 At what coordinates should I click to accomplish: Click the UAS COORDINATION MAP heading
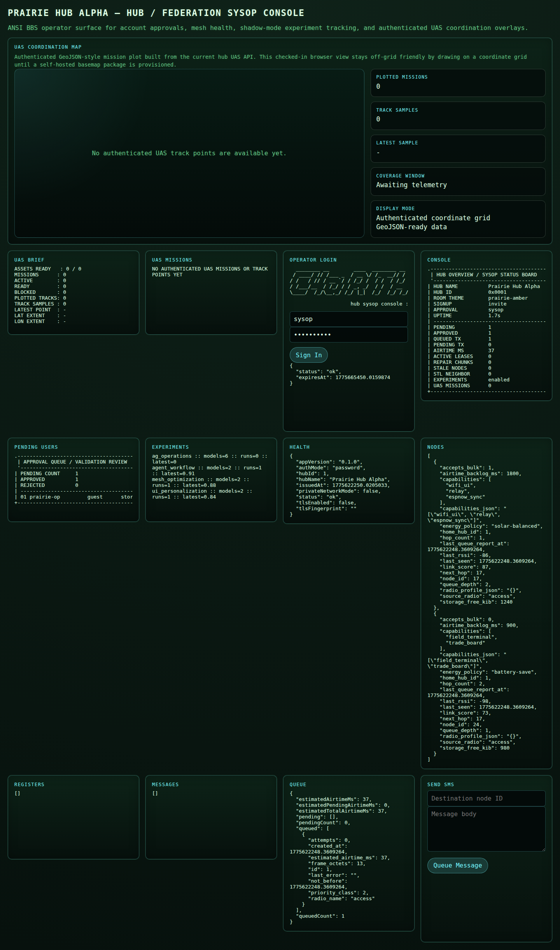[48, 47]
